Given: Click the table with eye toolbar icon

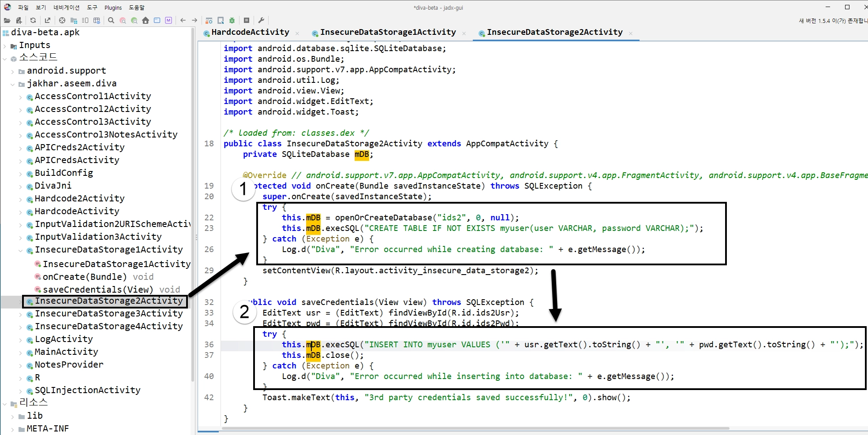Looking at the screenshot, I should (x=97, y=20).
